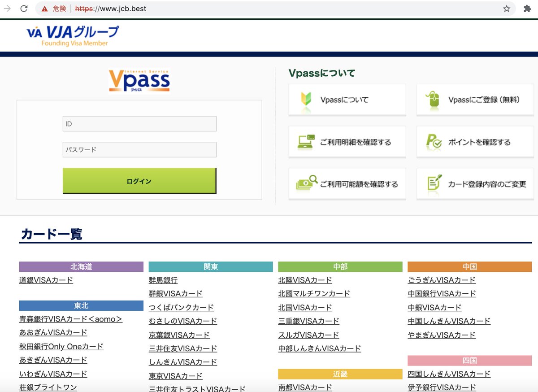The image size is (538, 392).
Task: Click the 東北 region header
Action: 81,305
